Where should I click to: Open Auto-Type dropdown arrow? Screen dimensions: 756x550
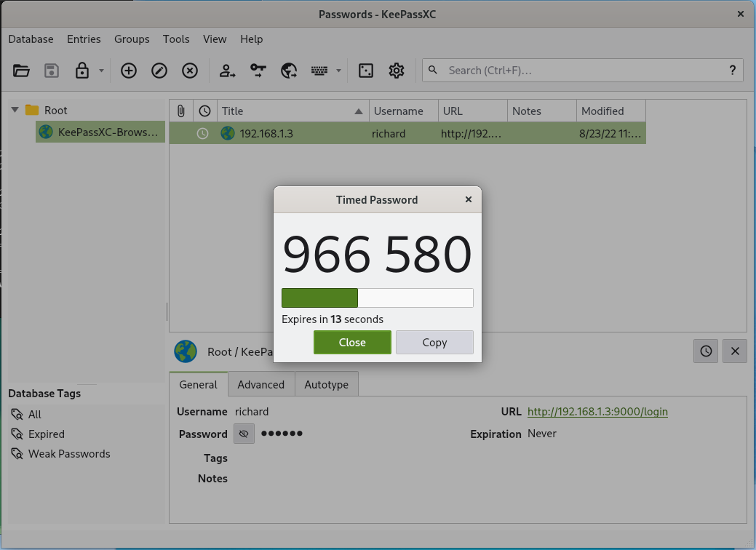pyautogui.click(x=338, y=71)
